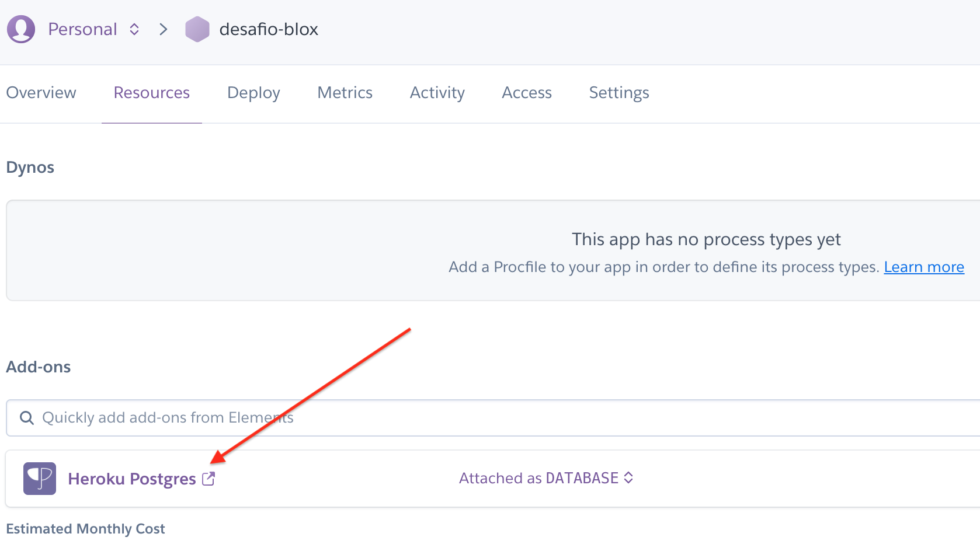Click the Personal breadcrumb label
This screenshot has height=558, width=980.
point(82,29)
